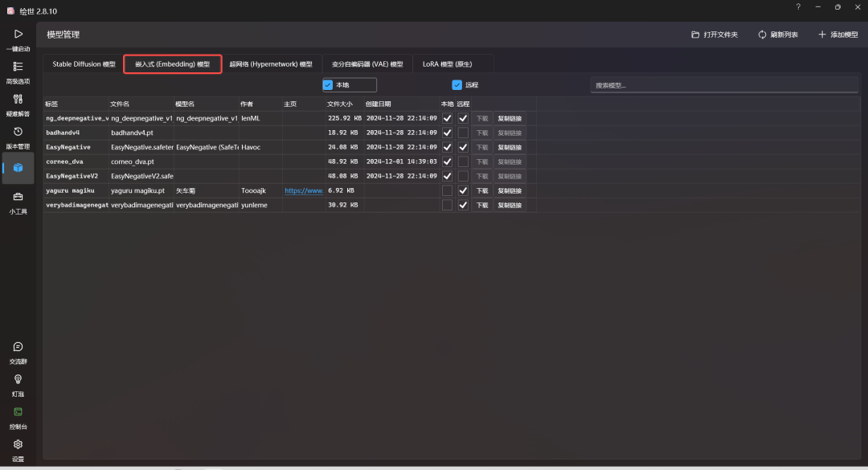Click 刷新列表 to refresh the model list
Viewport: 868px width, 470px height.
tap(778, 35)
